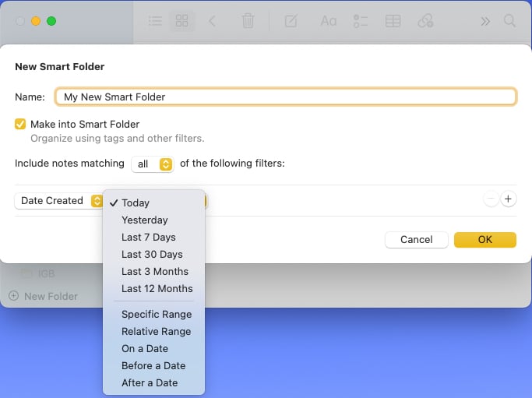
Task: Select Last 7 Days option
Action: pos(153,238)
